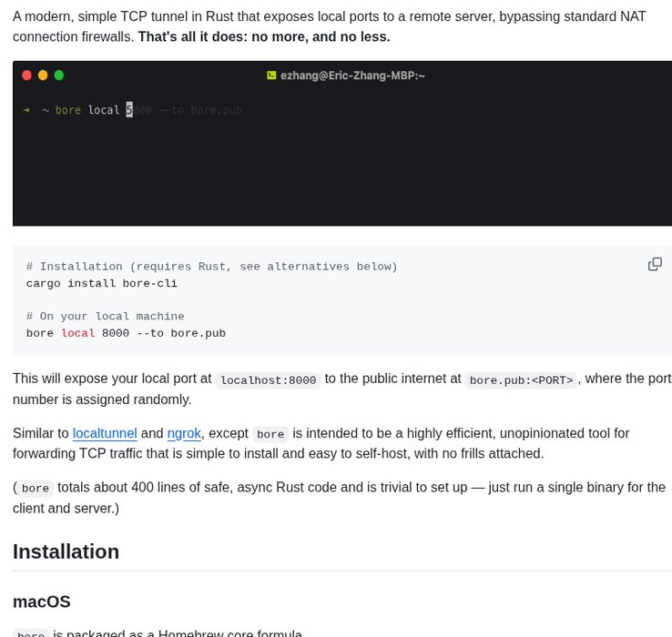Follow the ngrok hyperlink

pyautogui.click(x=184, y=433)
